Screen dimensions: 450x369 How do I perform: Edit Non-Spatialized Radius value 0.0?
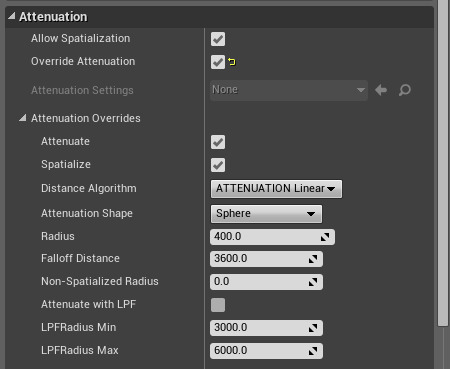266,282
